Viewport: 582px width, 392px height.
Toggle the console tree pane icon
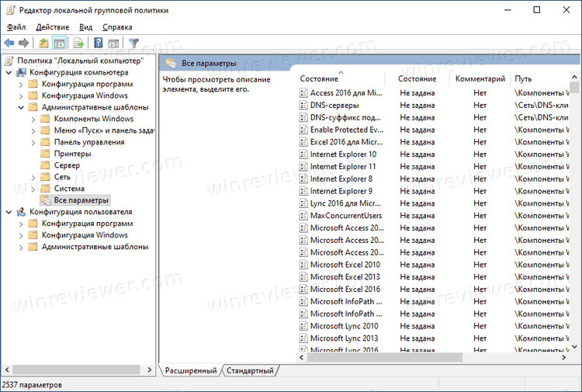[x=60, y=43]
